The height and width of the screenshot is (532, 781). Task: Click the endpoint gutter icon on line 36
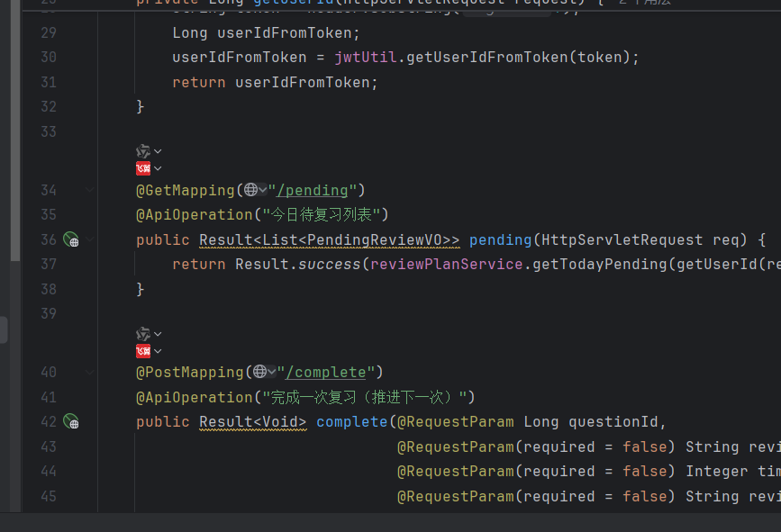(x=71, y=239)
